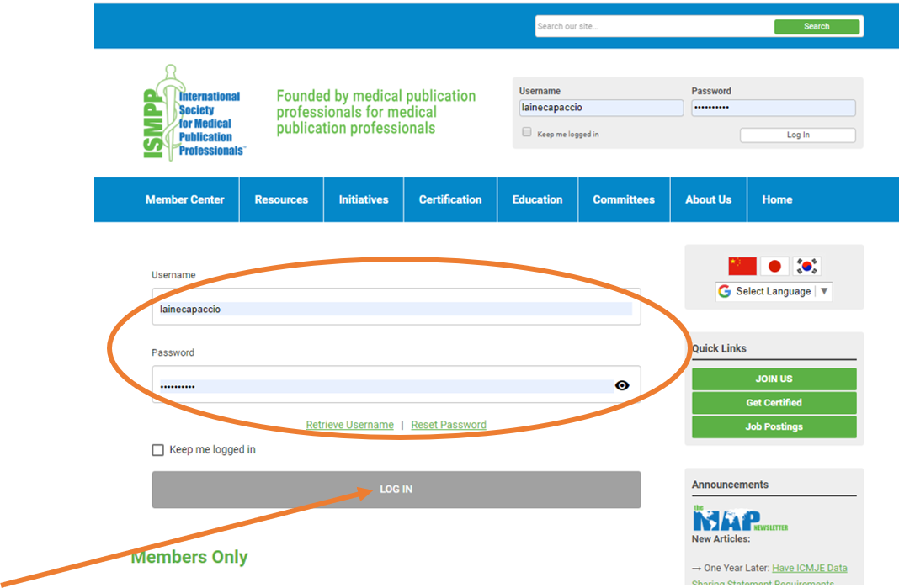This screenshot has height=588, width=899.
Task: Open the Member Center menu
Action: pos(184,199)
